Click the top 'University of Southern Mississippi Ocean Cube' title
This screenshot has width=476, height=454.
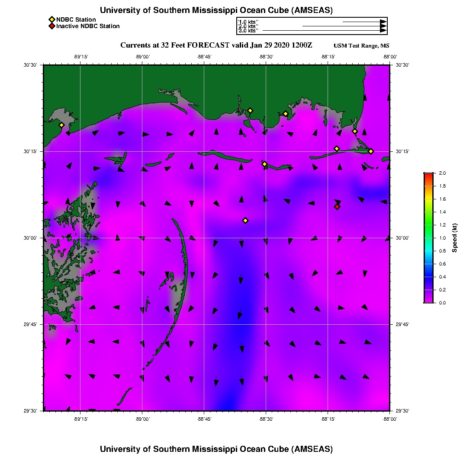(x=216, y=10)
